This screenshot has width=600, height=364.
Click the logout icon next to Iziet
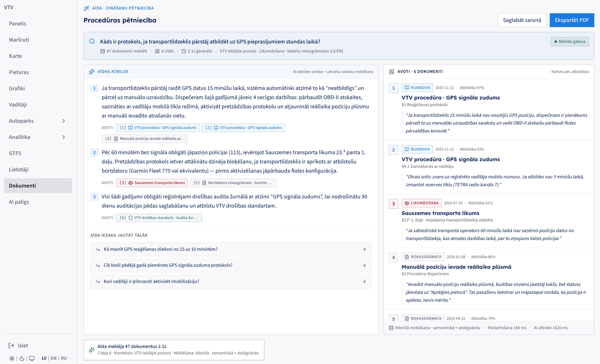pos(11,345)
